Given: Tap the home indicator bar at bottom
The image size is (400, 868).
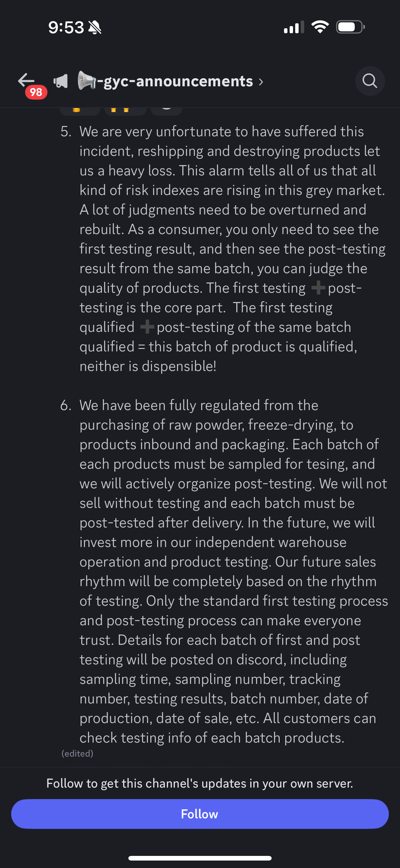Looking at the screenshot, I should (x=200, y=858).
